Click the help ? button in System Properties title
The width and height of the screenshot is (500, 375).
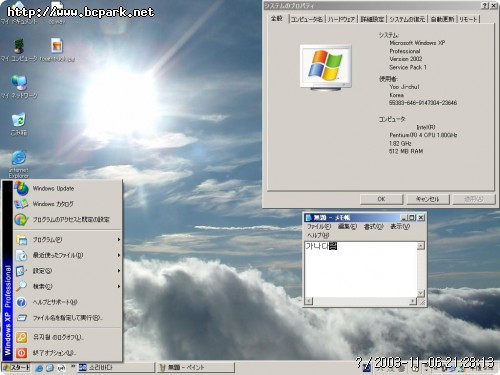(x=485, y=6)
